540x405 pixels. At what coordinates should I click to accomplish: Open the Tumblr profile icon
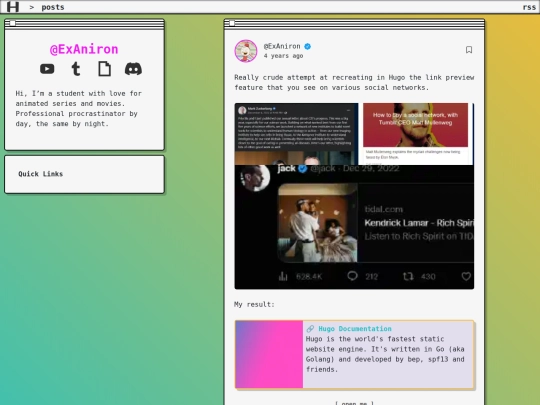76,69
